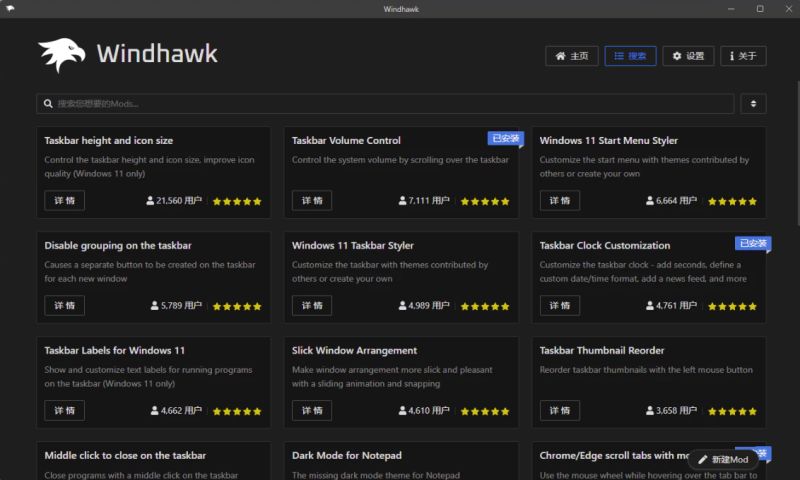Screen dimensions: 800x480
Task: Open details for Windows 11 Taskbar Styler
Action: [x=312, y=306]
